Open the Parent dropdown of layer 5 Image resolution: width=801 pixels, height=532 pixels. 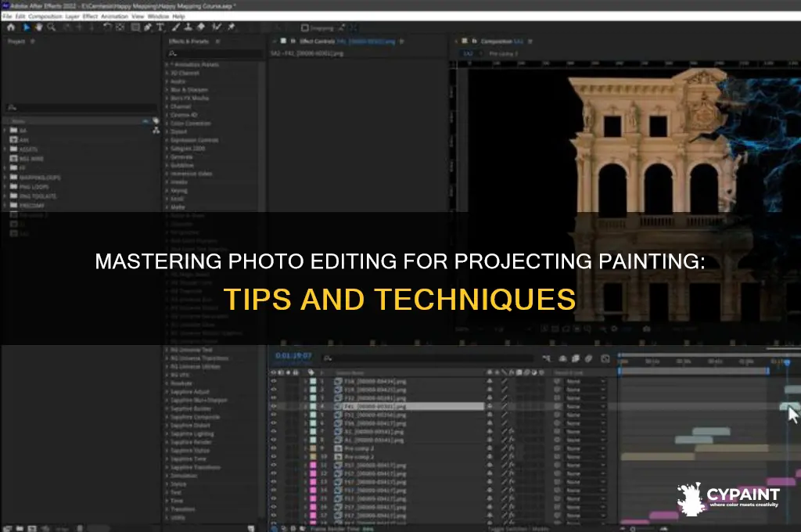tap(585, 415)
